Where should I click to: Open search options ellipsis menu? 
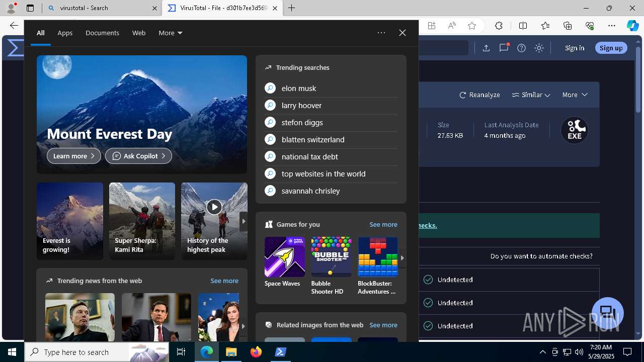[381, 33]
